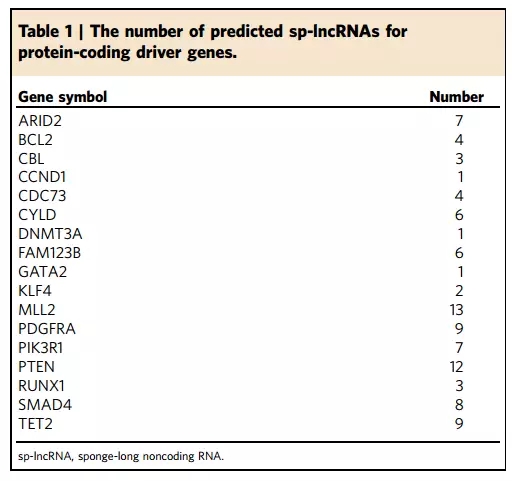The width and height of the screenshot is (512, 481).
Task: Click the GATA2 gene symbol
Action: coord(43,272)
